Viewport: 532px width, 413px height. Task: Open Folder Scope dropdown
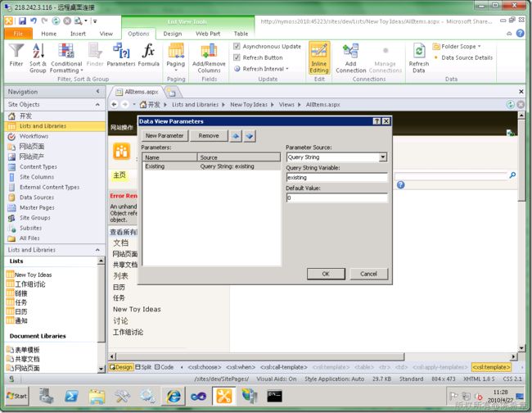pyautogui.click(x=457, y=46)
